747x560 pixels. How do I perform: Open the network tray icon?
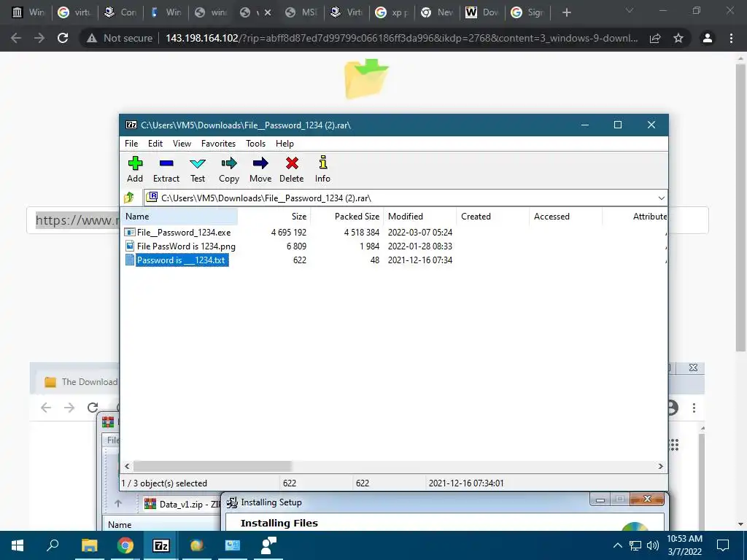pos(635,545)
